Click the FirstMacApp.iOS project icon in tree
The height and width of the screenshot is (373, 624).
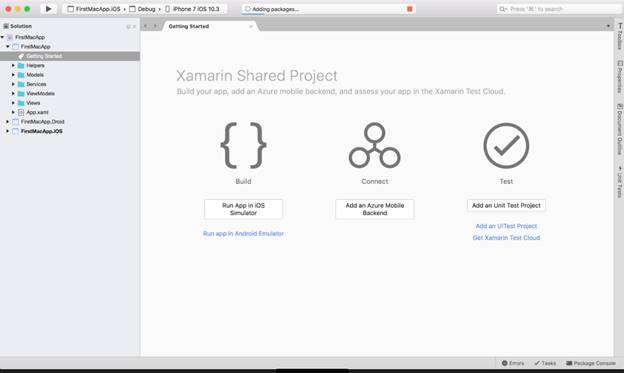[16, 131]
